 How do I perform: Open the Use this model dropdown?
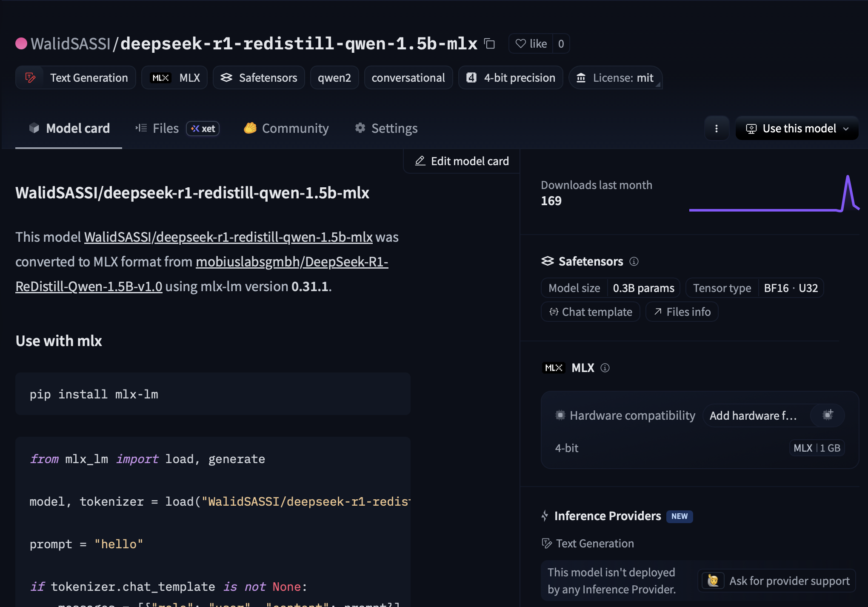[x=796, y=129]
